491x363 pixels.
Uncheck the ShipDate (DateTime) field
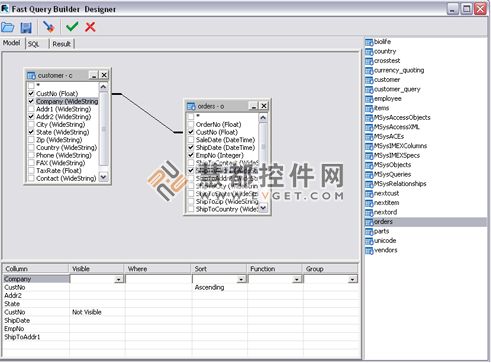[191, 148]
